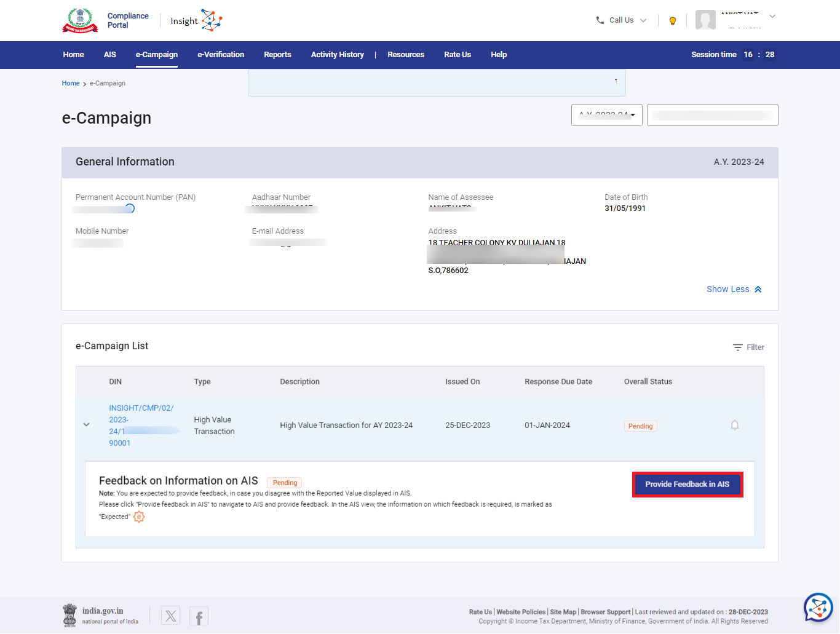This screenshot has width=840, height=634.
Task: Click the blank field beside year dropdown
Action: point(712,115)
